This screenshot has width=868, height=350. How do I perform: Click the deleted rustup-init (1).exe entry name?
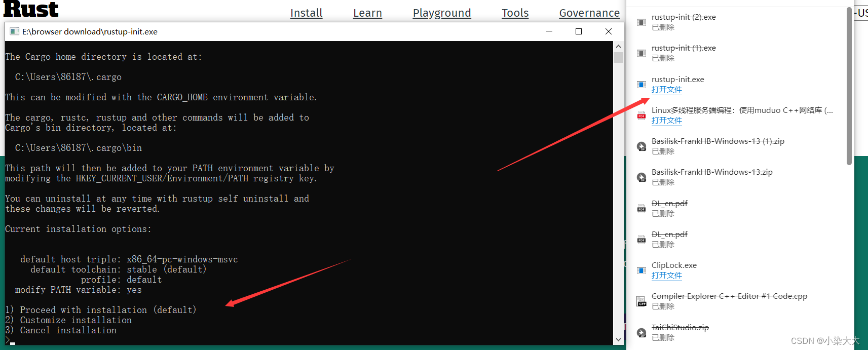684,48
